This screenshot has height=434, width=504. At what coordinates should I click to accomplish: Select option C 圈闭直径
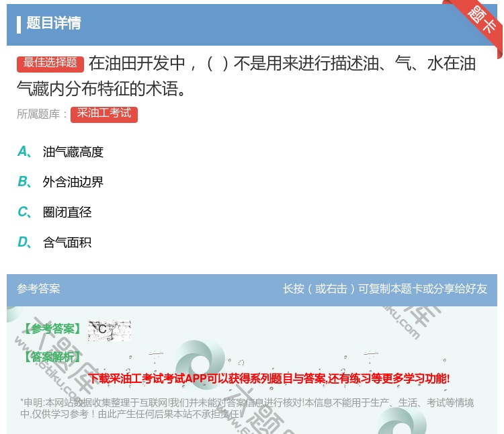54,212
